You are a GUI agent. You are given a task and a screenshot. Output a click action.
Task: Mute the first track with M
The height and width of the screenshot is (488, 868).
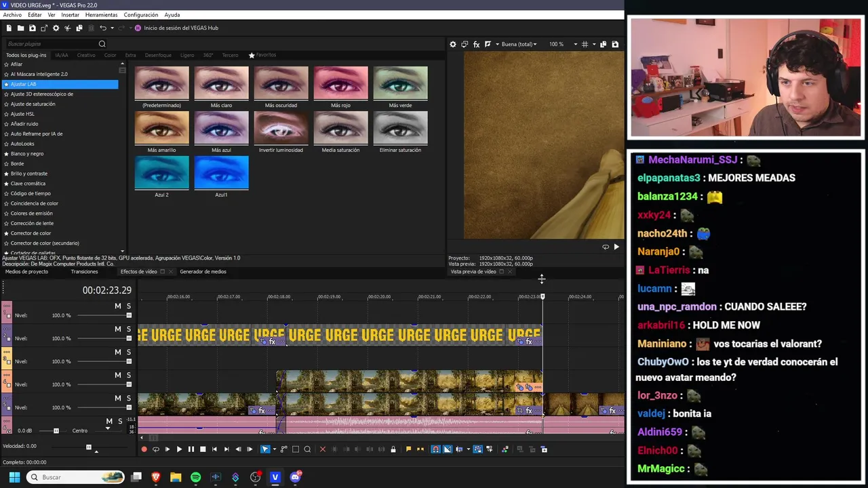click(117, 306)
